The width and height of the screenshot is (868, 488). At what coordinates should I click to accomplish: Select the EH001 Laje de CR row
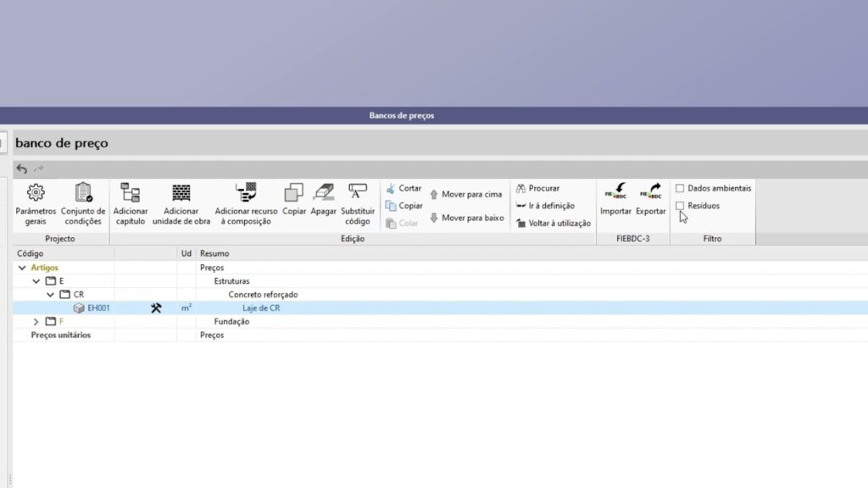261,308
